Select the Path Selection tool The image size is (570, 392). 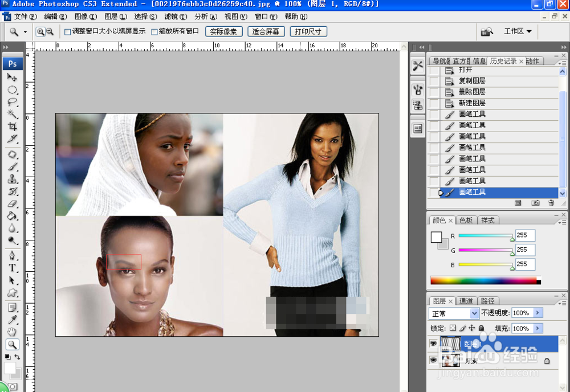click(x=13, y=280)
